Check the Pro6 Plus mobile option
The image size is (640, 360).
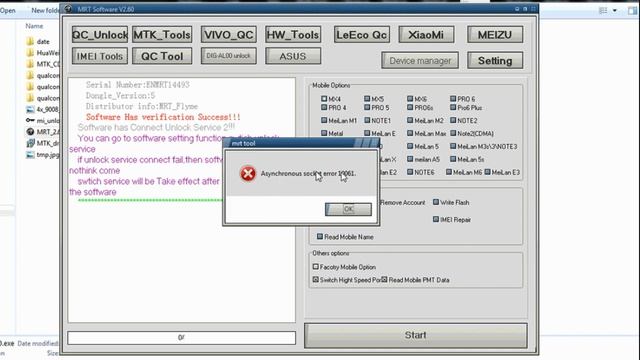tap(453, 108)
